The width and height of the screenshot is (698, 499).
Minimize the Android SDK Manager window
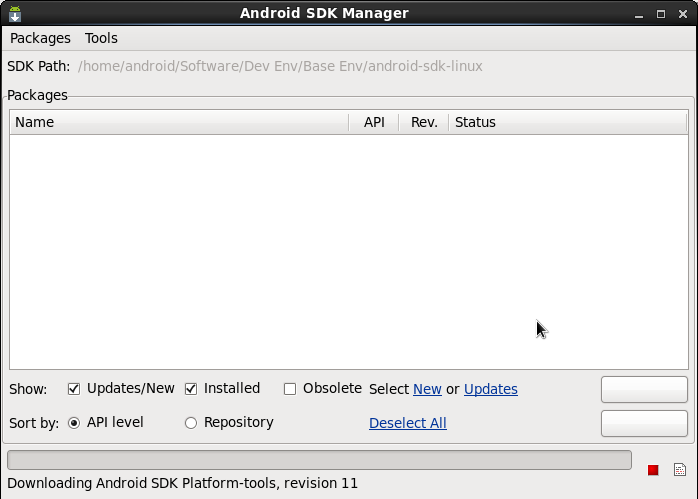pos(641,14)
